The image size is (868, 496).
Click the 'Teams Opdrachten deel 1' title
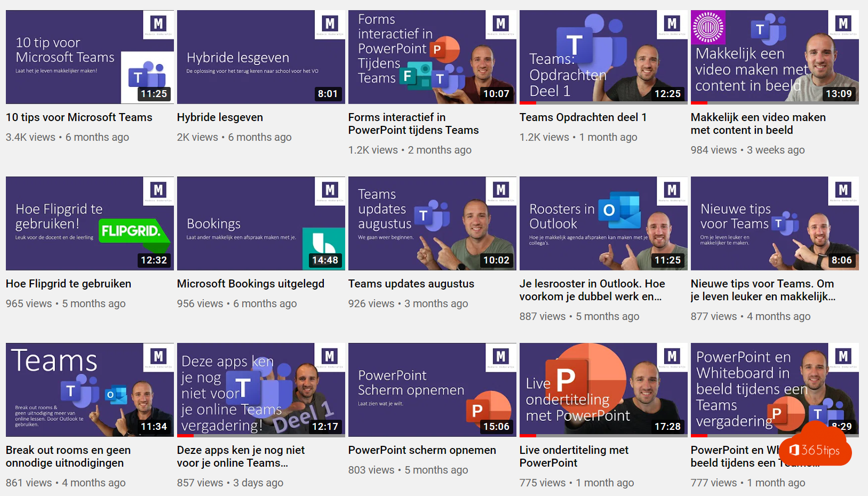pos(583,117)
